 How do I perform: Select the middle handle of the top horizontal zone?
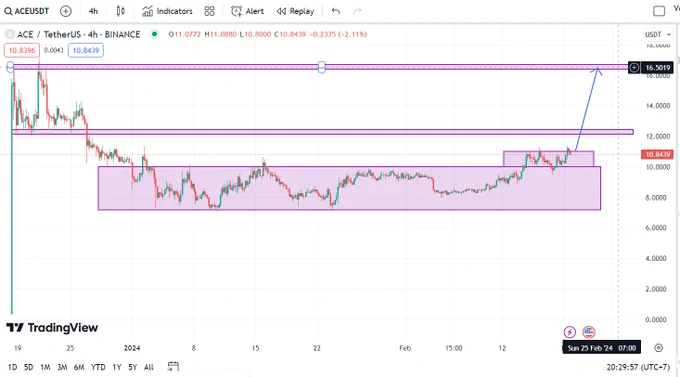click(322, 67)
